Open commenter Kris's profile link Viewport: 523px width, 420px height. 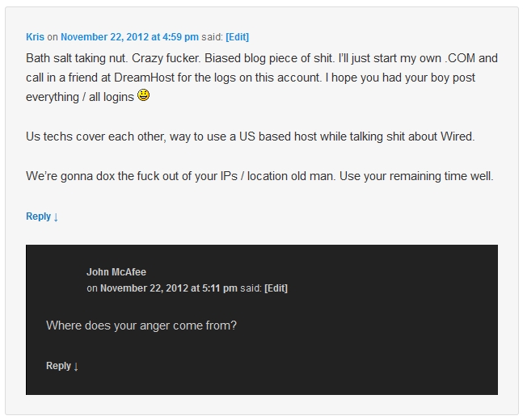coord(35,37)
